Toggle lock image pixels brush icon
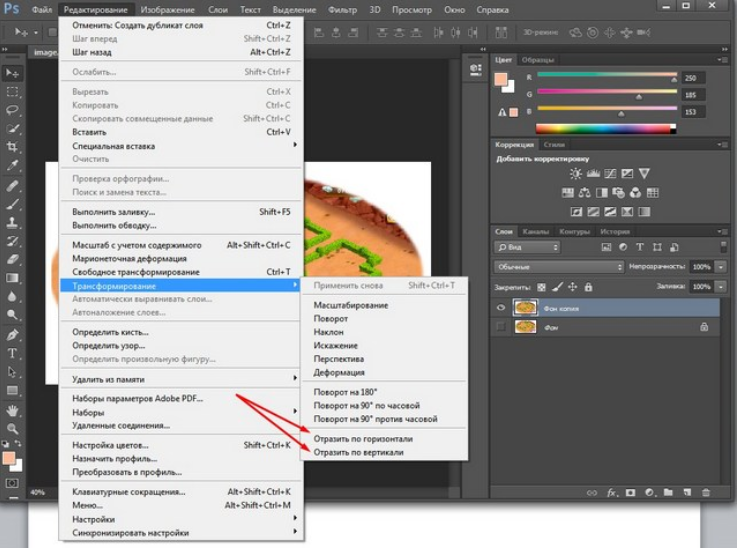 (557, 287)
